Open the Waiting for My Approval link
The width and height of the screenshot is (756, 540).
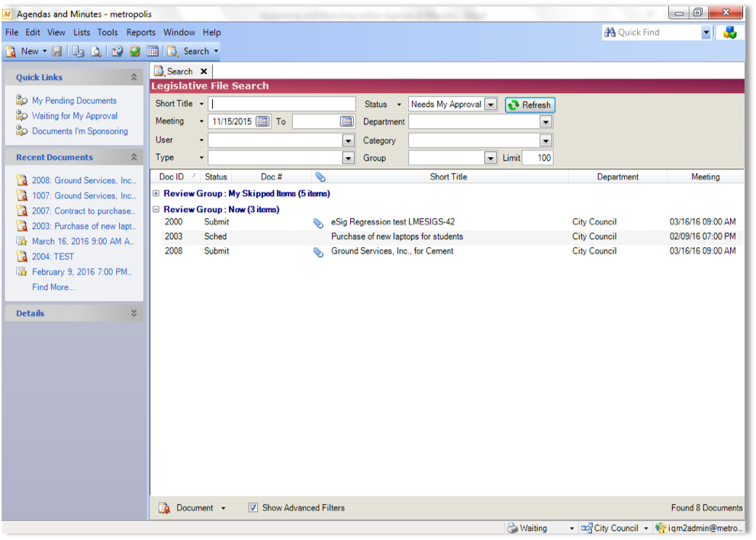click(x=75, y=116)
